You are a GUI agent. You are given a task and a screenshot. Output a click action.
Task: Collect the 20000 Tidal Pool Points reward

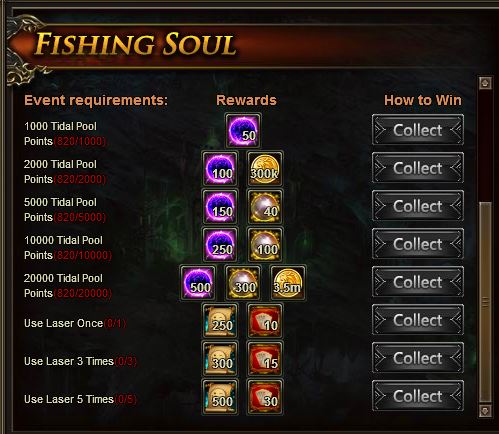(x=418, y=282)
